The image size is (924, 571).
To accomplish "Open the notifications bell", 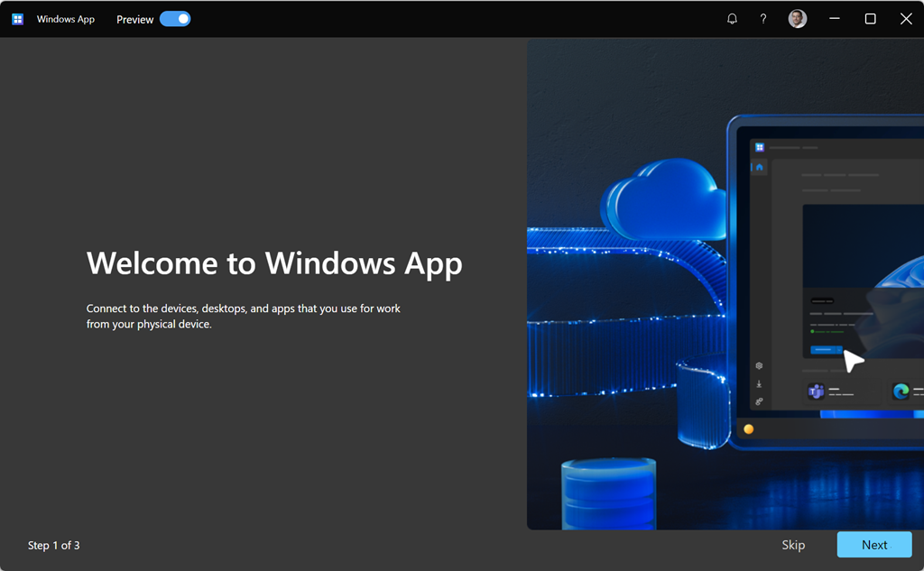I will 732,19.
